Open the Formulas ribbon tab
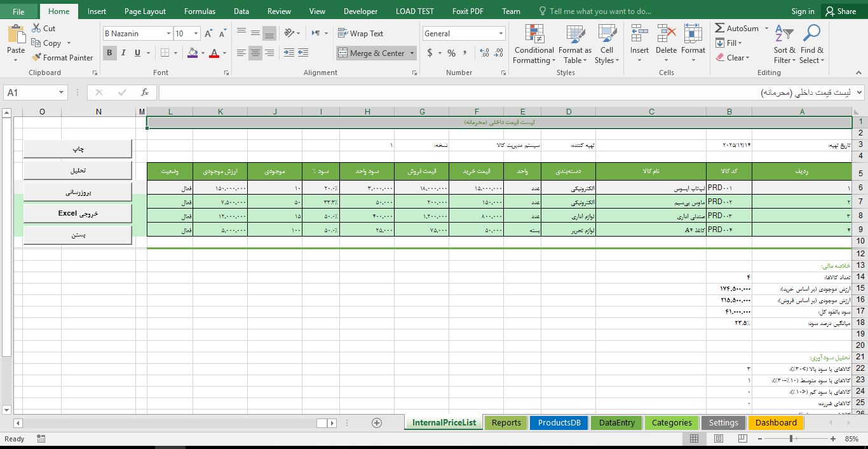The height and width of the screenshot is (449, 868). point(200,11)
